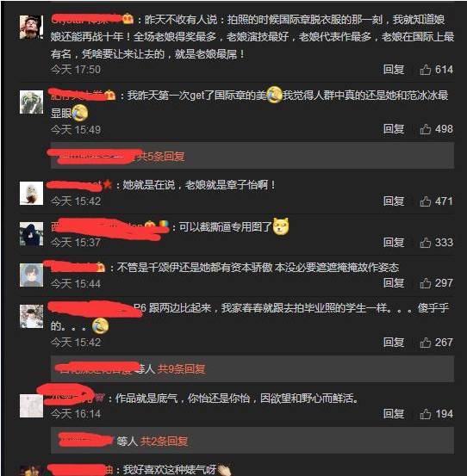Expand the 共9条回复 reply thread
467x476 pixels.
click(x=181, y=369)
